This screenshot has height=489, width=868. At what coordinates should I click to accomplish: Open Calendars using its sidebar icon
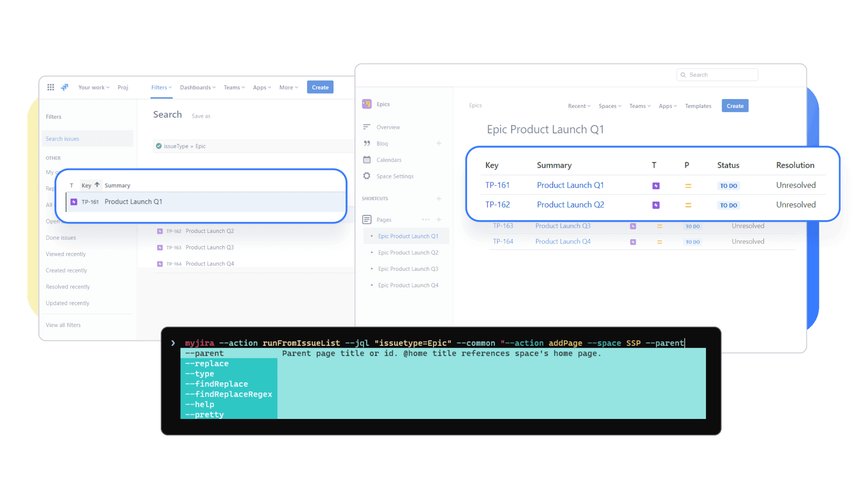367,160
